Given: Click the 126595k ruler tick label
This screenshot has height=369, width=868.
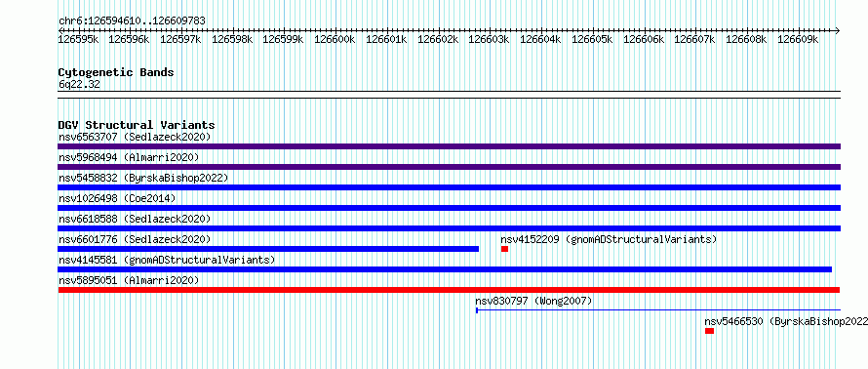Looking at the screenshot, I should coord(79,39).
